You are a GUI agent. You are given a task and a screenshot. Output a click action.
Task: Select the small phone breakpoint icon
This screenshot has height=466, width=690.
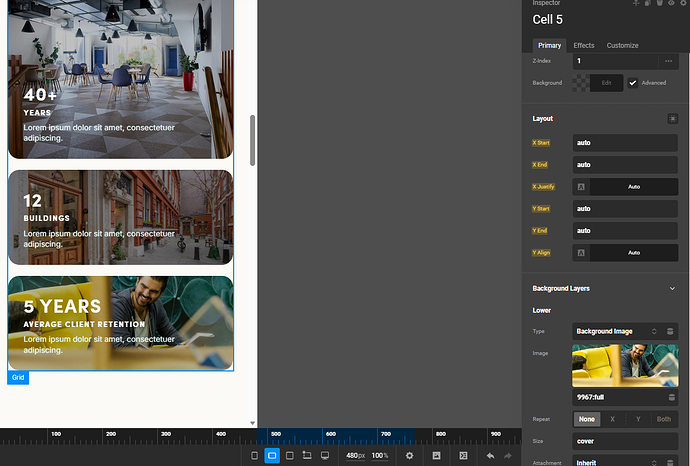254,455
